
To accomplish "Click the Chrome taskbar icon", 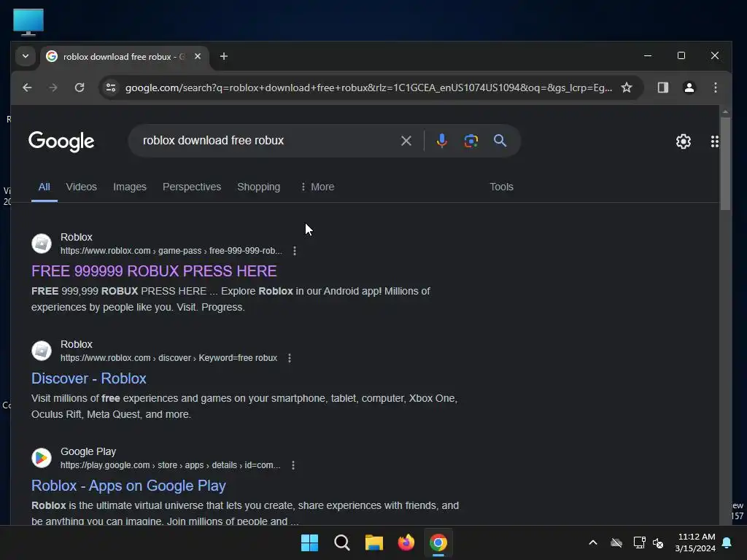I will pos(438,542).
